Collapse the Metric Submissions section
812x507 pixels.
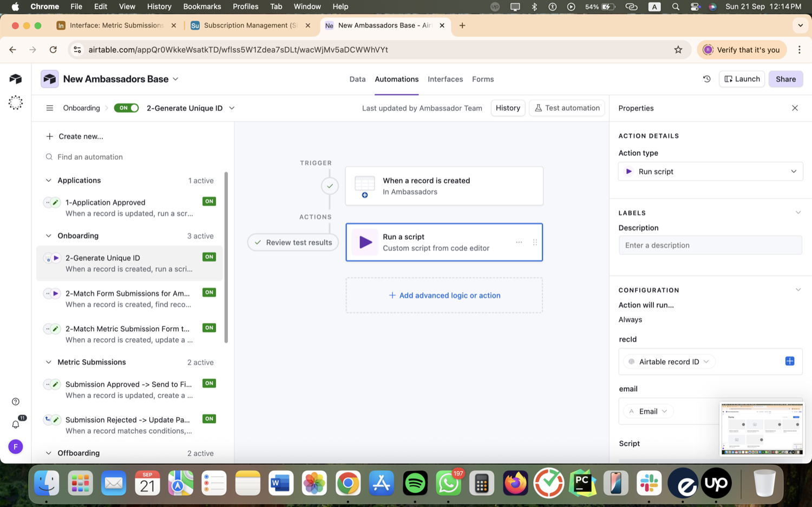tap(49, 363)
